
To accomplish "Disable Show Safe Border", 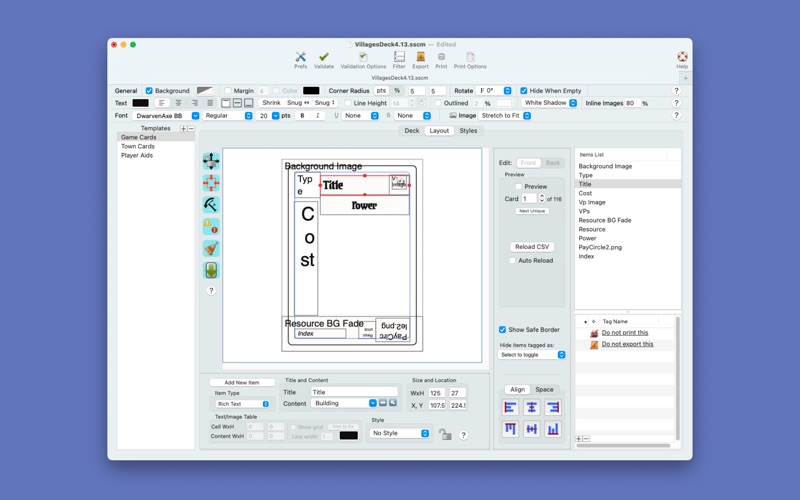I will 503,329.
